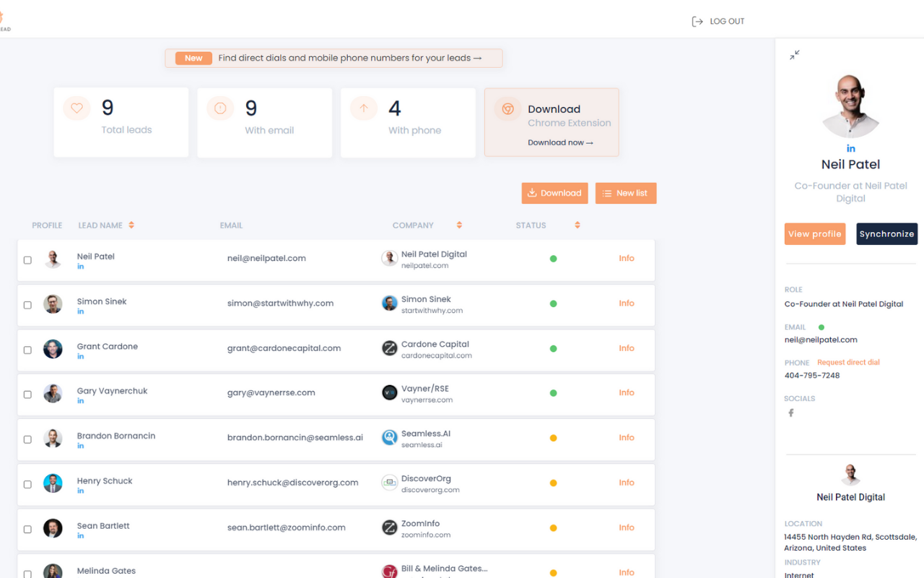
Task: Click the green status dot for Simon Sinek
Action: (554, 303)
